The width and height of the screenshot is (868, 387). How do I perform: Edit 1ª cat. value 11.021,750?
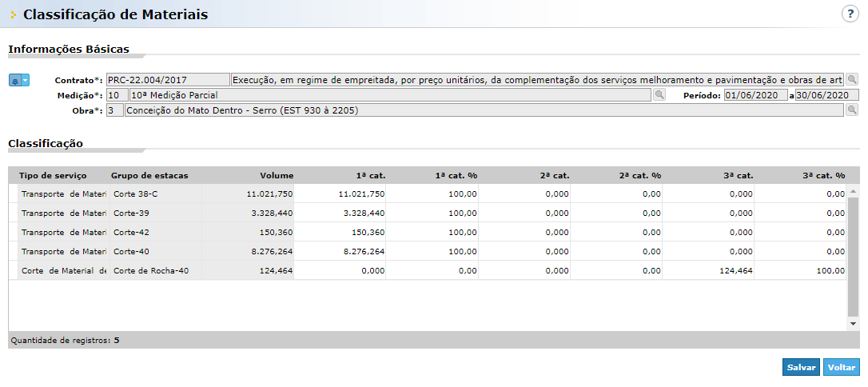(x=340, y=193)
